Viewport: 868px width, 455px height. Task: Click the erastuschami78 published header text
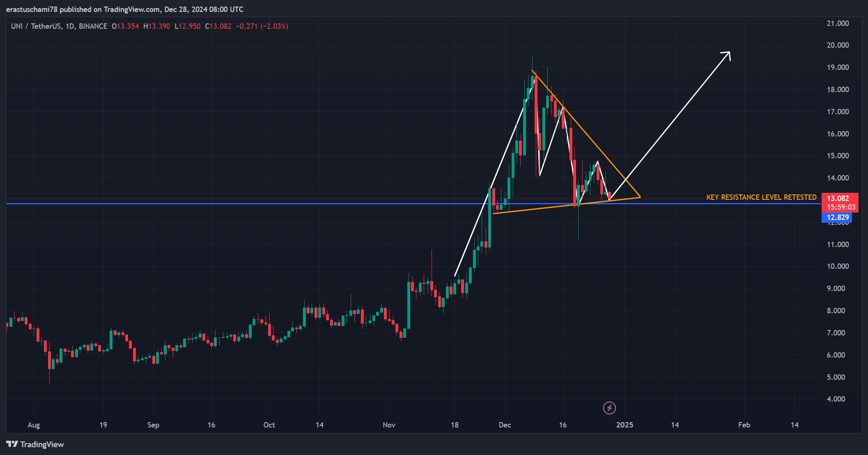coord(124,9)
